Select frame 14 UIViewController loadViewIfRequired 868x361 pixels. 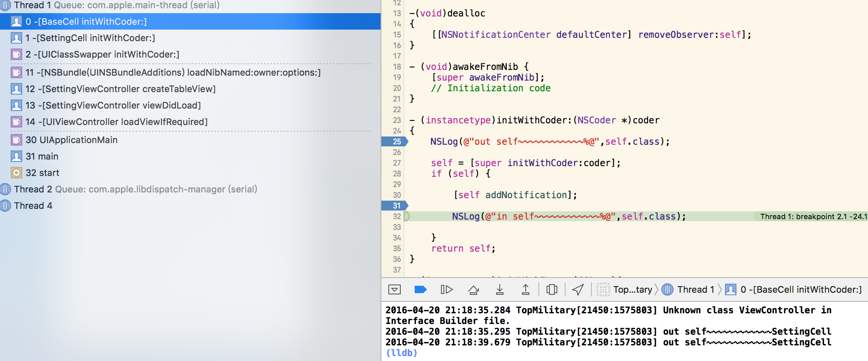tap(190, 122)
